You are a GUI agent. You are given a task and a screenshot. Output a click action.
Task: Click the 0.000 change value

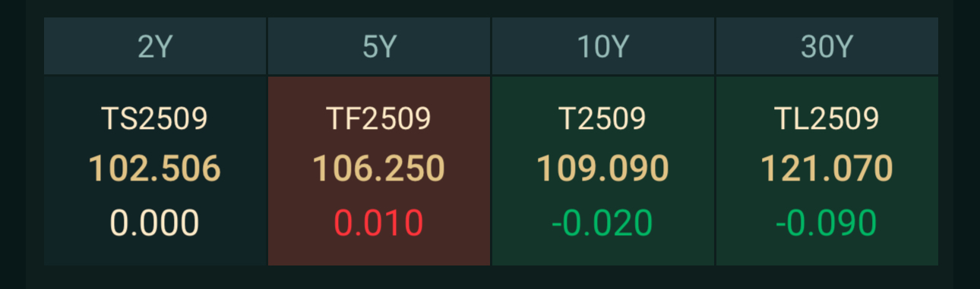point(155,223)
